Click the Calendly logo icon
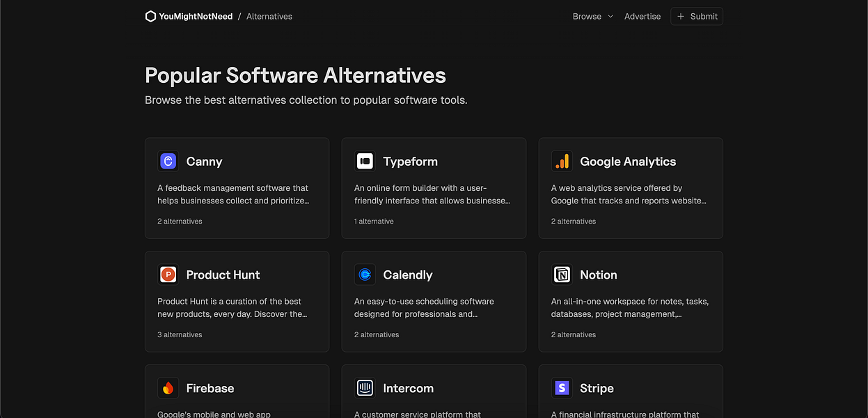 tap(365, 275)
